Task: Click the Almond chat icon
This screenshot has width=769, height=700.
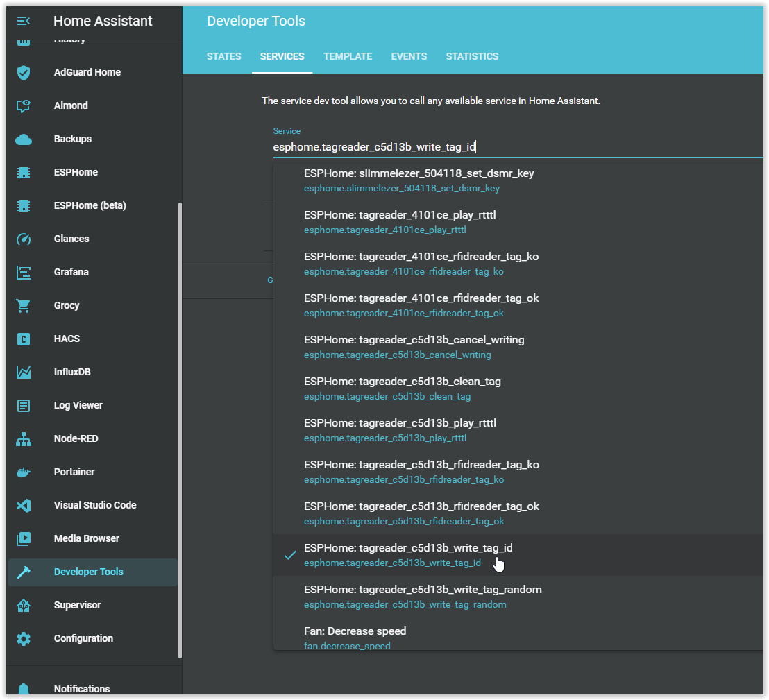Action: 23,106
